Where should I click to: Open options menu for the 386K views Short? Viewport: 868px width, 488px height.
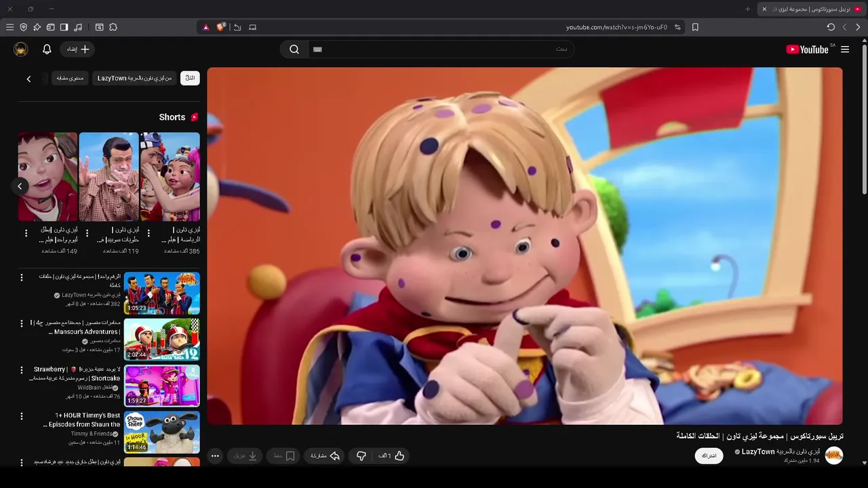click(149, 233)
